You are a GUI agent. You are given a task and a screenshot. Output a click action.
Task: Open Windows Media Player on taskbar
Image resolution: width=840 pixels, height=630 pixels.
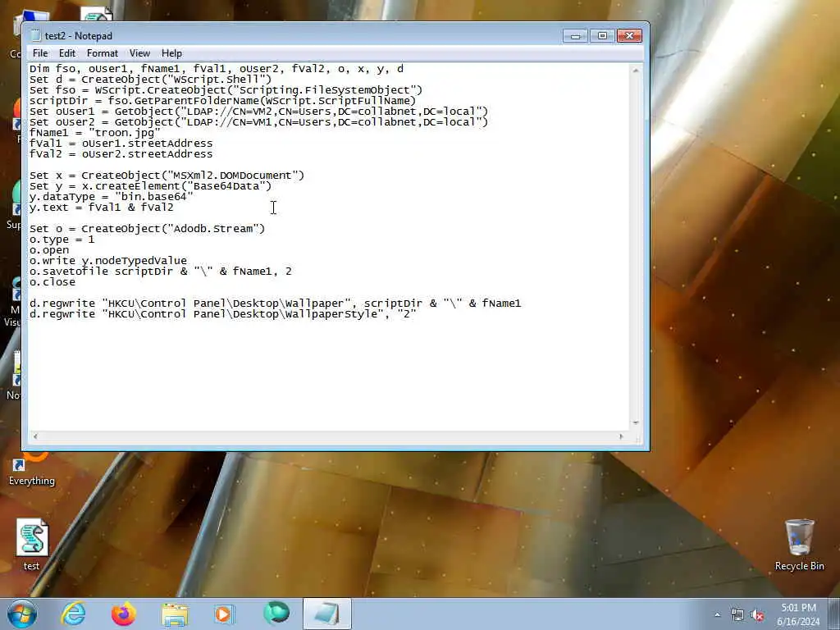pos(224,614)
